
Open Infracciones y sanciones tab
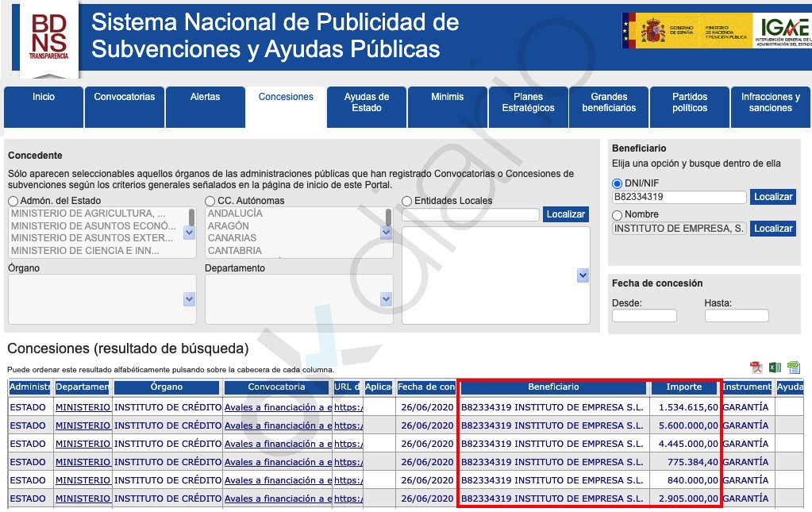point(771,106)
